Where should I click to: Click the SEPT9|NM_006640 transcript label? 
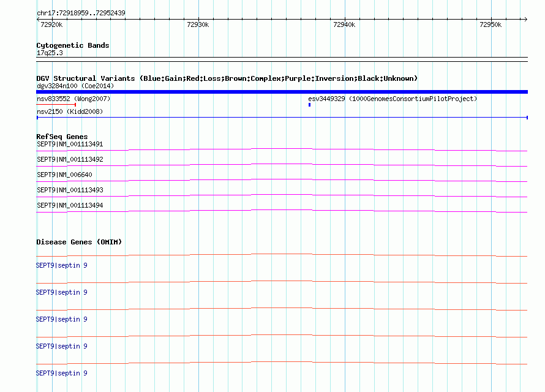(64, 175)
